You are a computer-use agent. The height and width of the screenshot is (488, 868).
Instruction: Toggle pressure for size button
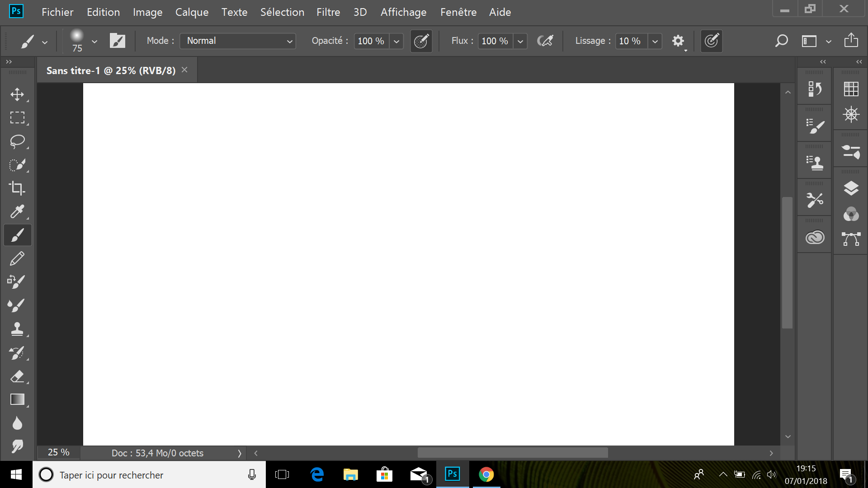(x=711, y=41)
